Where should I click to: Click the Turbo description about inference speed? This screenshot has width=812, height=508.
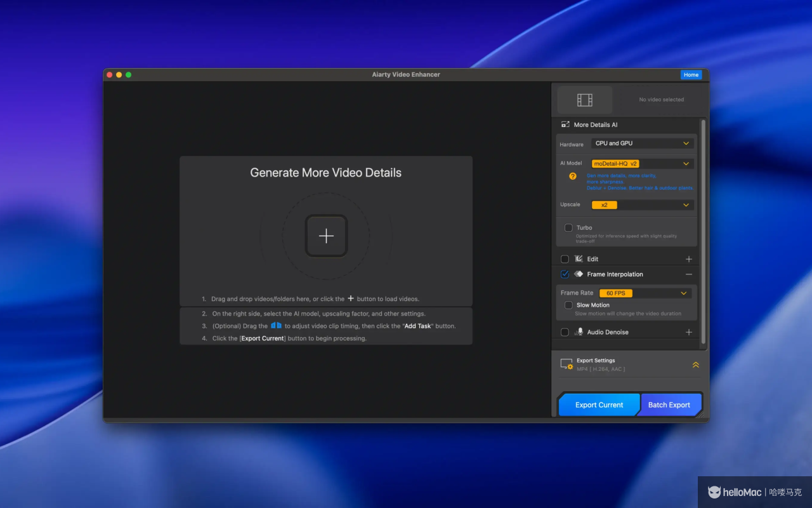627,239
